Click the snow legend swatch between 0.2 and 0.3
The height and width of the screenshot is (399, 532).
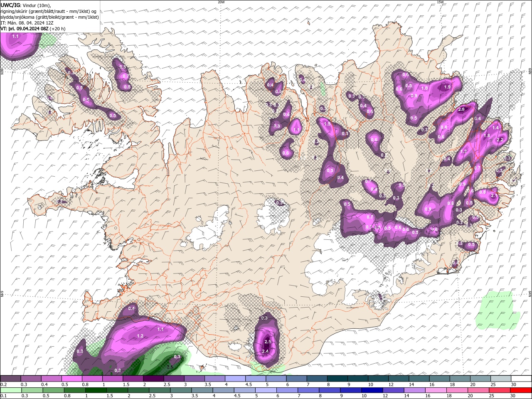(x=11, y=379)
